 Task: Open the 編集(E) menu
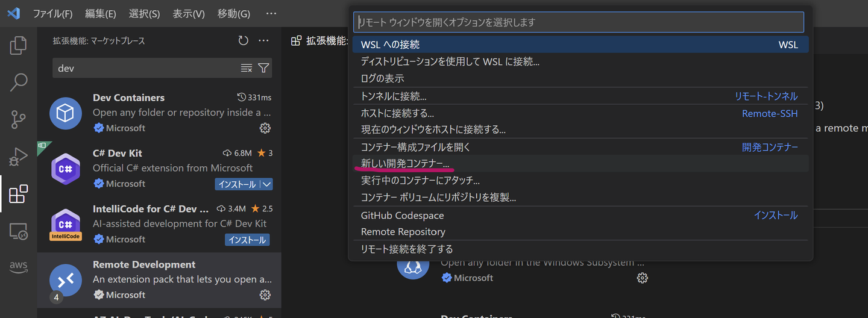click(101, 13)
